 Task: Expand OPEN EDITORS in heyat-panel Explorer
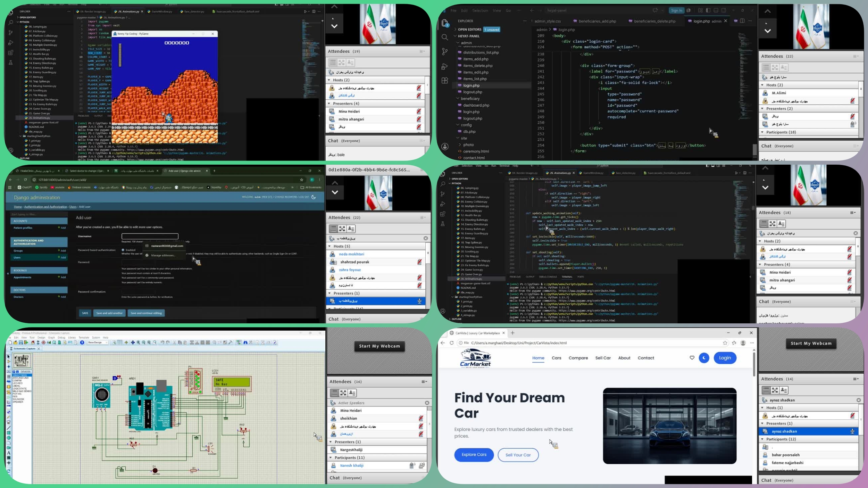(x=455, y=30)
